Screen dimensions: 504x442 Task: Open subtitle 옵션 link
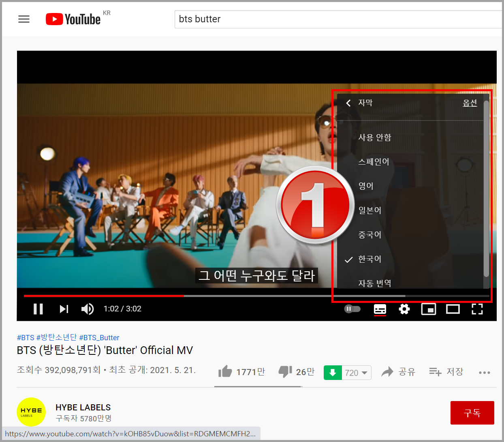470,103
